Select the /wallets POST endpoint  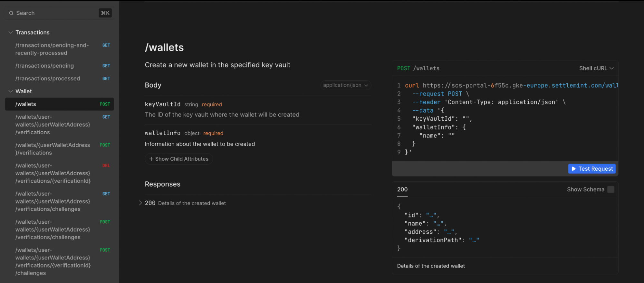[59, 104]
